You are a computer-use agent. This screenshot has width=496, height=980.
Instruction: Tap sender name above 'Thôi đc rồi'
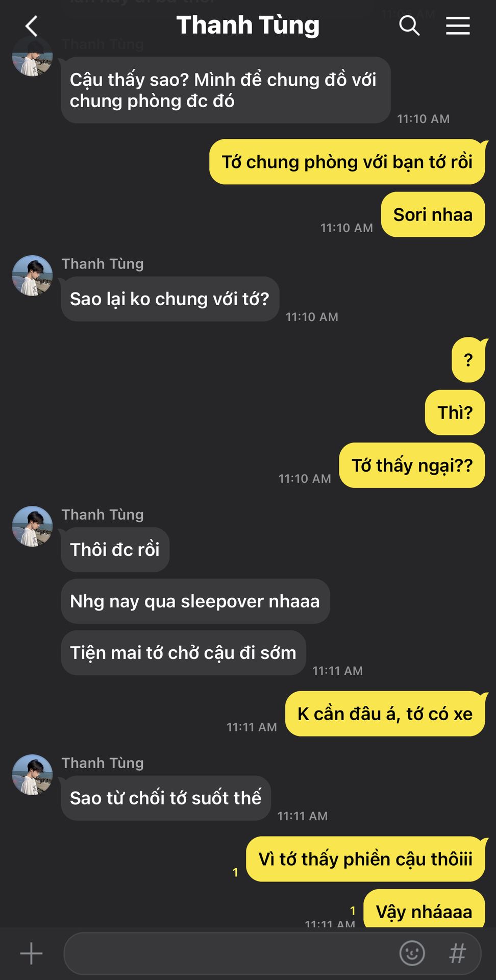[x=103, y=514]
